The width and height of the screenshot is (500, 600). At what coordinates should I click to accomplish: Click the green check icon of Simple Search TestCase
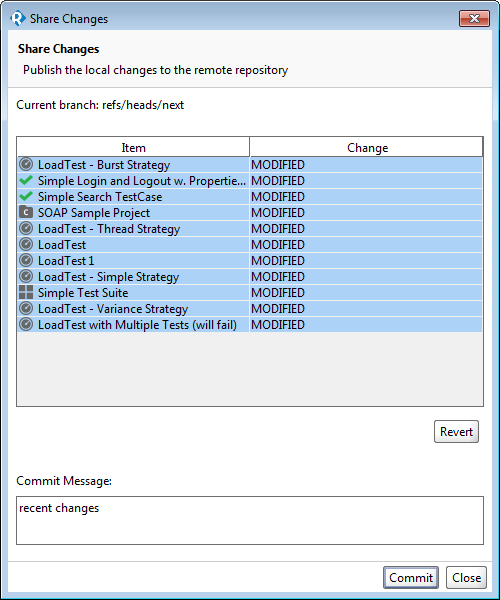pos(26,196)
